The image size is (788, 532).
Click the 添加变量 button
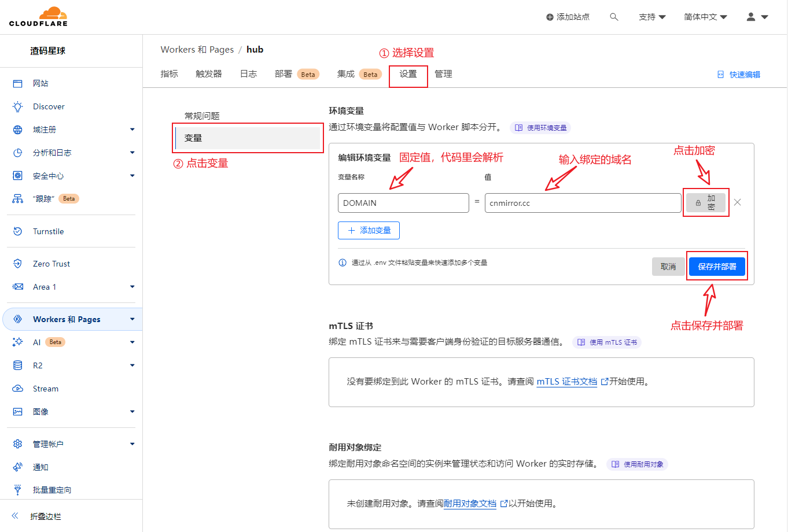[369, 230]
